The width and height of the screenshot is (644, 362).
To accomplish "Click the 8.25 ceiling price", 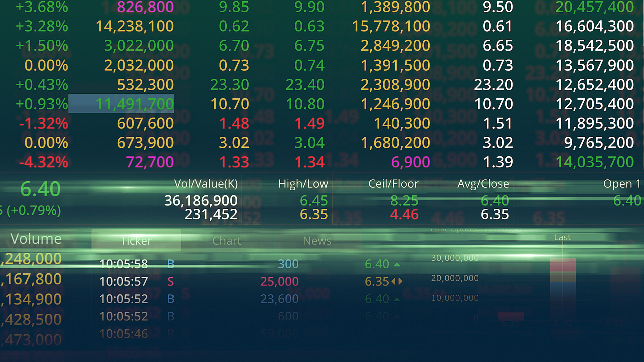I will tap(404, 200).
